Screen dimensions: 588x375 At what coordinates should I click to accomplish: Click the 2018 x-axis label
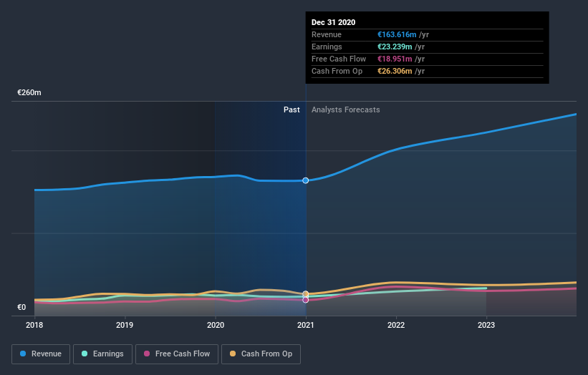(x=34, y=325)
